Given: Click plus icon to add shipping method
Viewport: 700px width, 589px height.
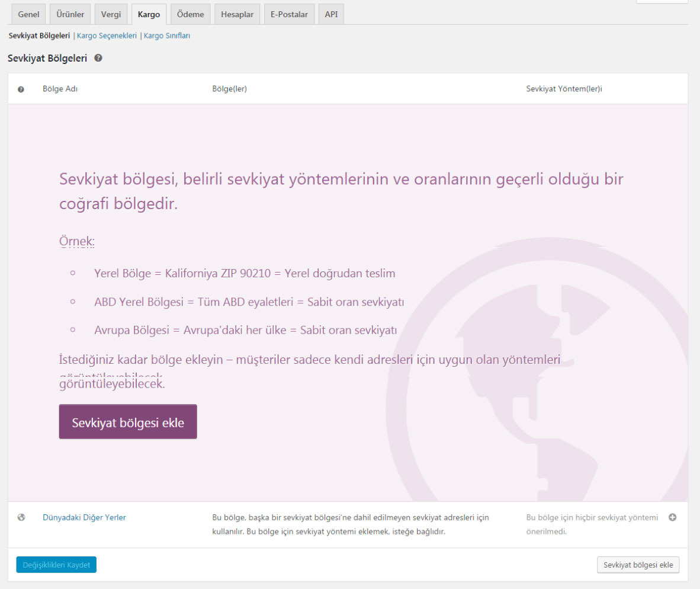Looking at the screenshot, I should (672, 517).
